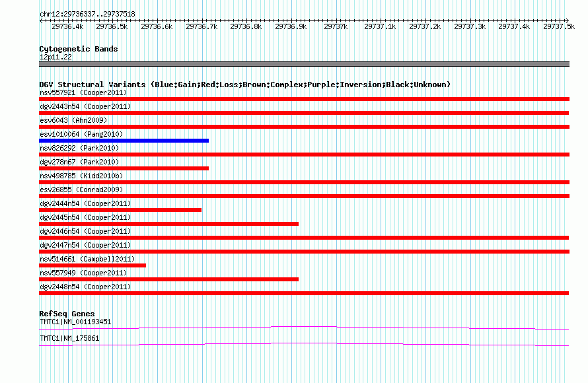Click the Cytogenetic Bands track title

[x=79, y=49]
